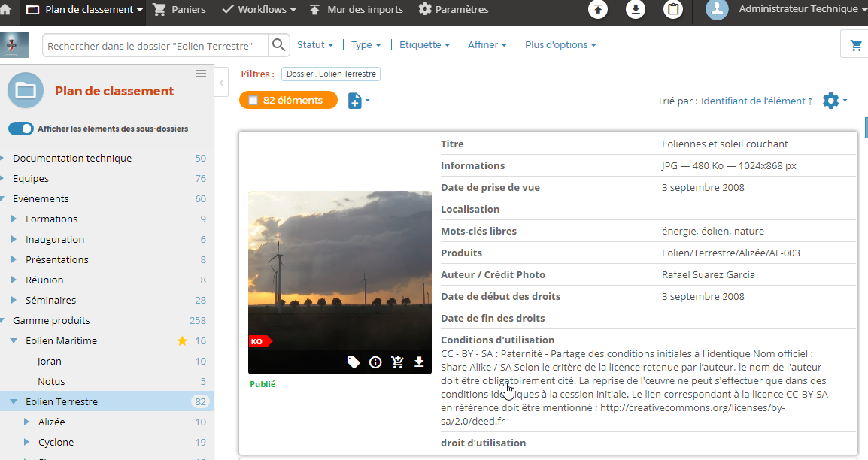
Task: Open the display settings gear icon
Action: click(x=831, y=101)
